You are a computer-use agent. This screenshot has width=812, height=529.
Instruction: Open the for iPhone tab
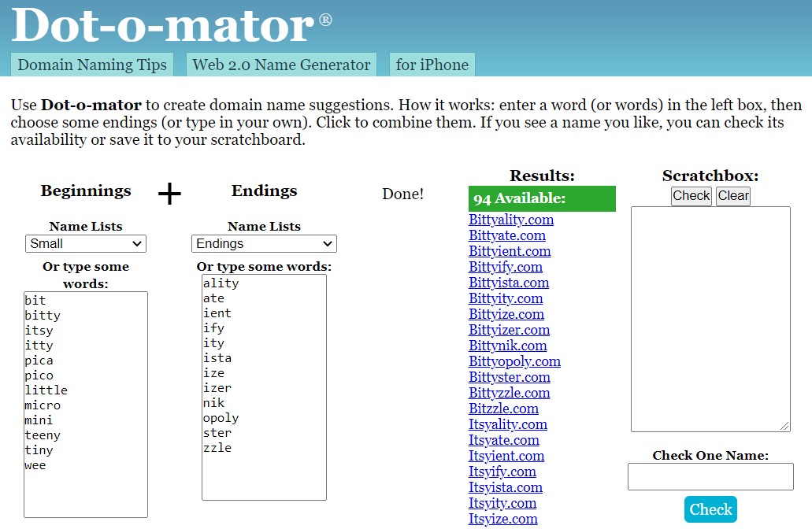tap(432, 65)
